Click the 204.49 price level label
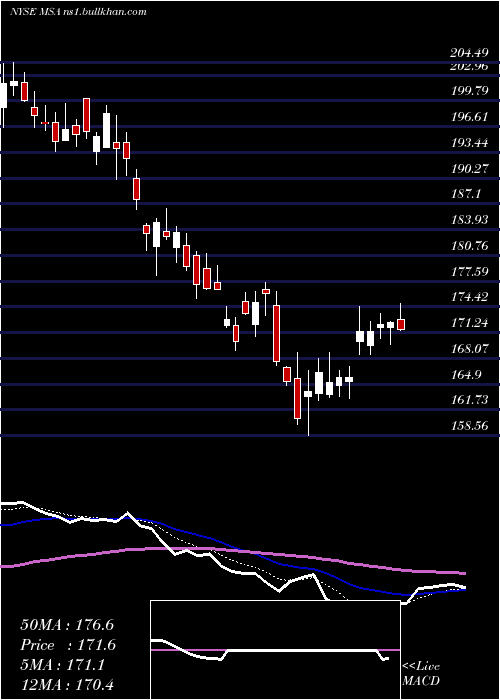The image size is (500, 700). click(469, 53)
